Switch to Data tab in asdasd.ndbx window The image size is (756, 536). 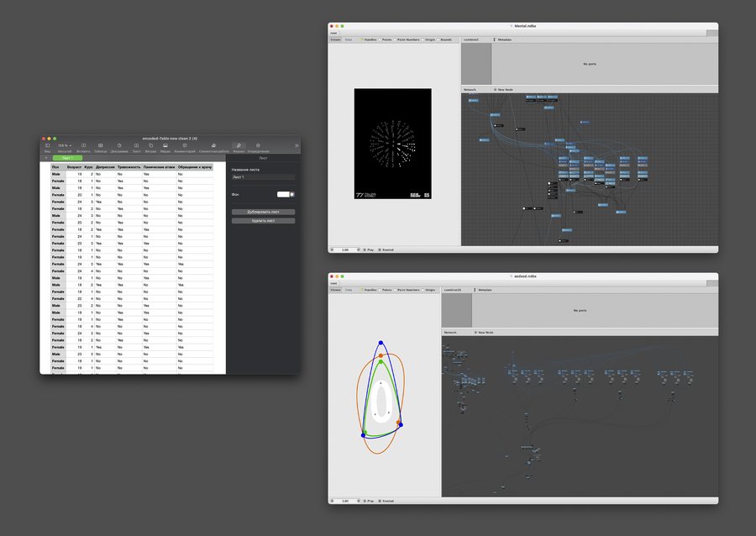(x=348, y=290)
